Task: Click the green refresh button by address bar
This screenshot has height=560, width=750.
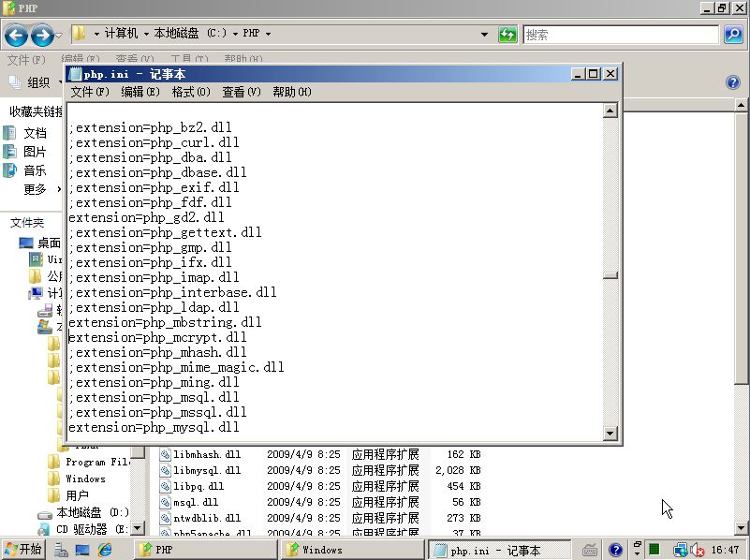Action: (x=507, y=35)
